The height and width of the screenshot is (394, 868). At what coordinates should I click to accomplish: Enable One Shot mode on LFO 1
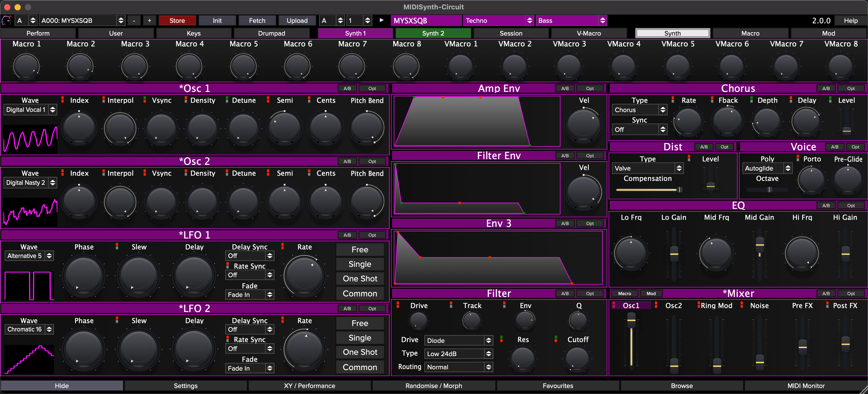coord(360,279)
